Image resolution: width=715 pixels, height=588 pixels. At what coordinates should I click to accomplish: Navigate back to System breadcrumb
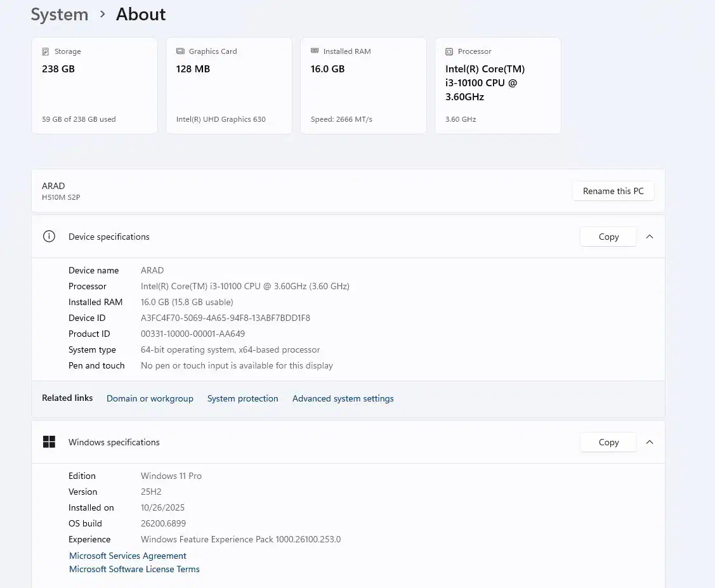click(x=60, y=15)
